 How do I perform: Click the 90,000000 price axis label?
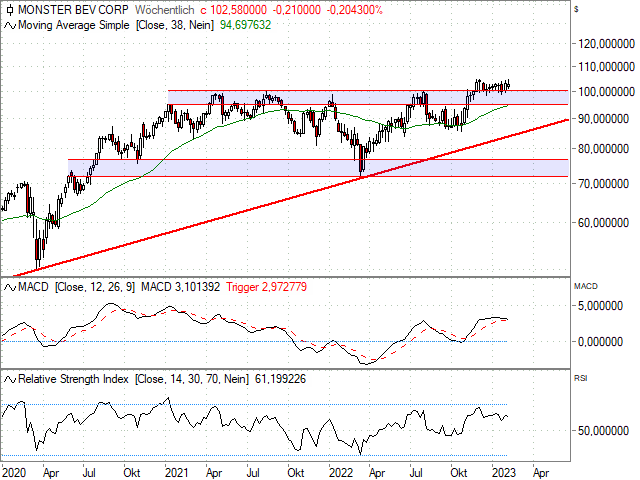click(603, 119)
